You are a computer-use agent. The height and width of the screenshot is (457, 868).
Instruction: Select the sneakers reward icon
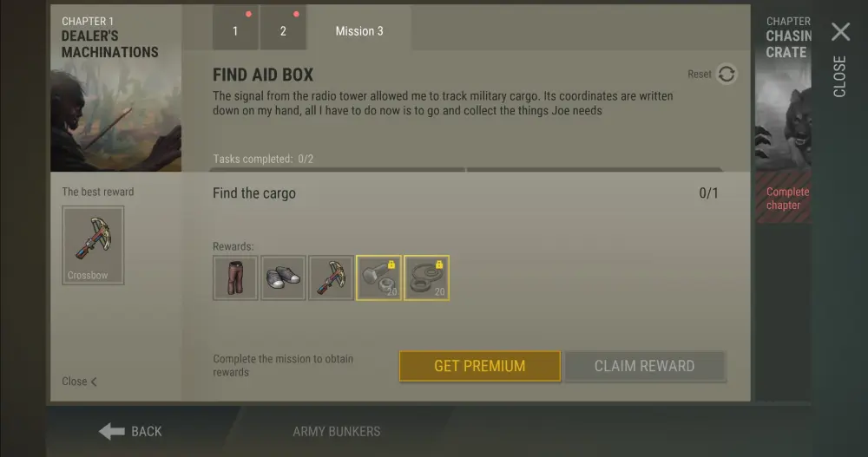point(283,277)
